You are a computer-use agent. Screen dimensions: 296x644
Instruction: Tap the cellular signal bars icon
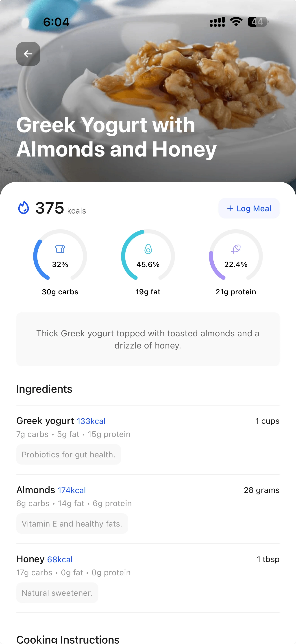click(x=217, y=22)
